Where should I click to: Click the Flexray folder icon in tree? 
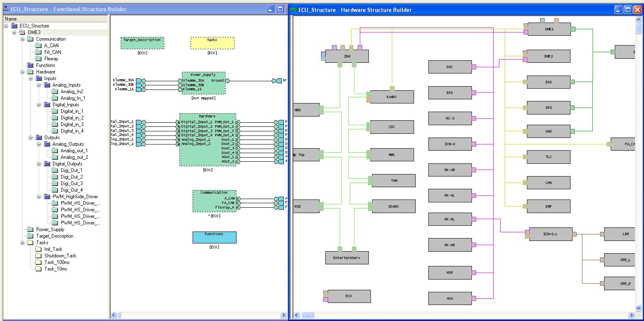click(x=39, y=59)
